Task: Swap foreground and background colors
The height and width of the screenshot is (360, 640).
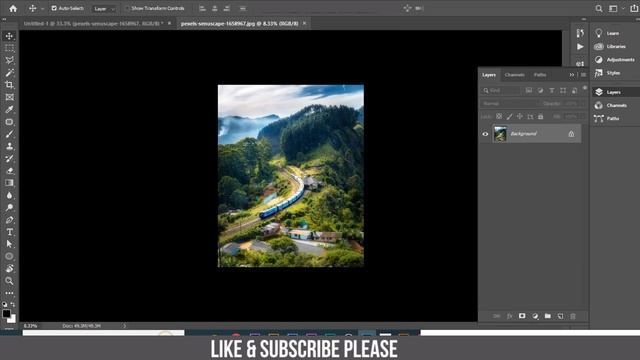Action: [x=13, y=304]
